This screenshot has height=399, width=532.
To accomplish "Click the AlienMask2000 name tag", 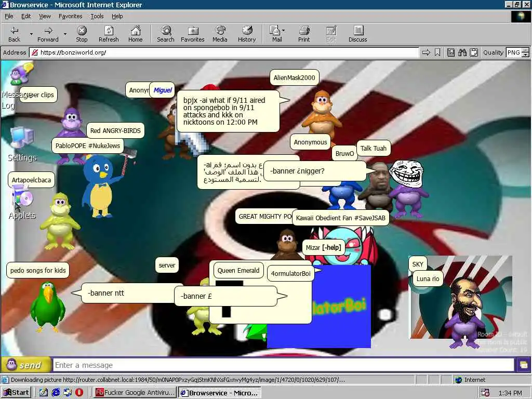I will point(294,78).
